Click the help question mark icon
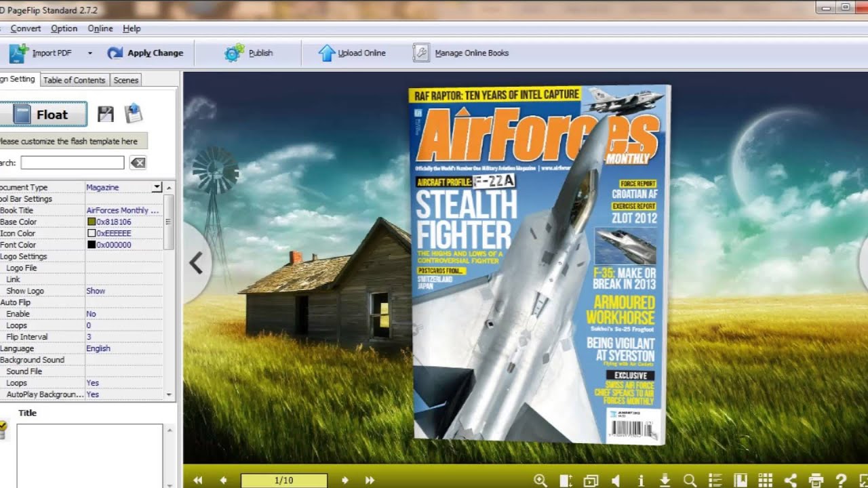Image resolution: width=868 pixels, height=488 pixels. pyautogui.click(x=842, y=481)
